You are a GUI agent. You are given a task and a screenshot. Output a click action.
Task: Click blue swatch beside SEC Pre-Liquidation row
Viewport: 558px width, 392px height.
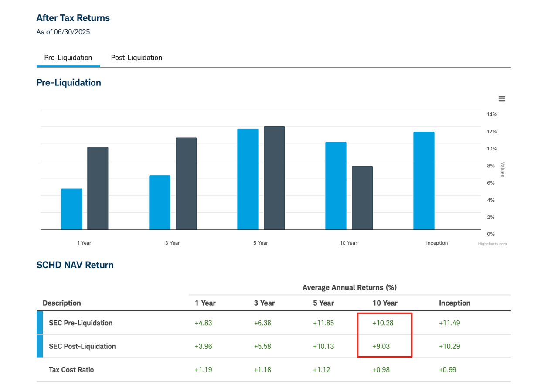pyautogui.click(x=40, y=323)
